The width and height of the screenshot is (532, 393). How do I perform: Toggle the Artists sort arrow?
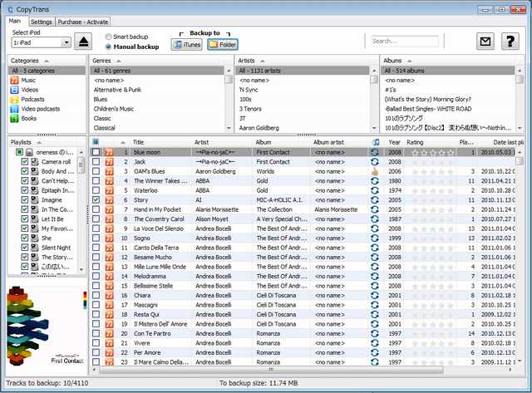pyautogui.click(x=263, y=61)
